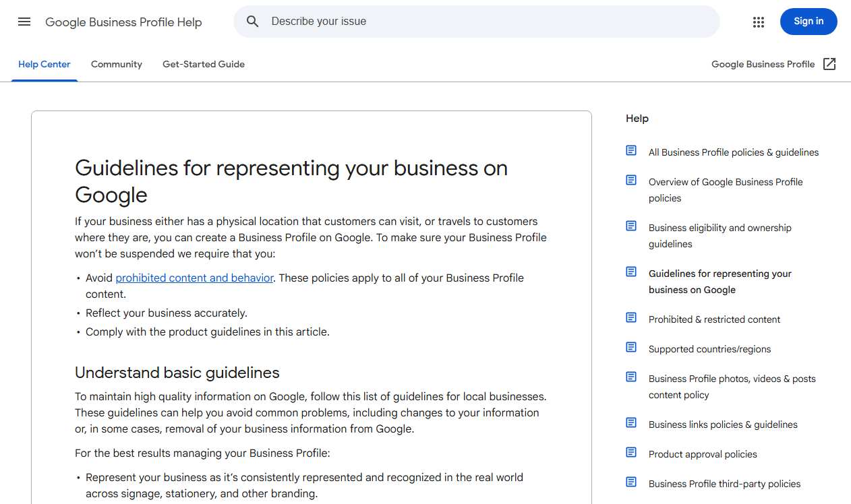Open Business links policies & guidelines

[x=723, y=424]
